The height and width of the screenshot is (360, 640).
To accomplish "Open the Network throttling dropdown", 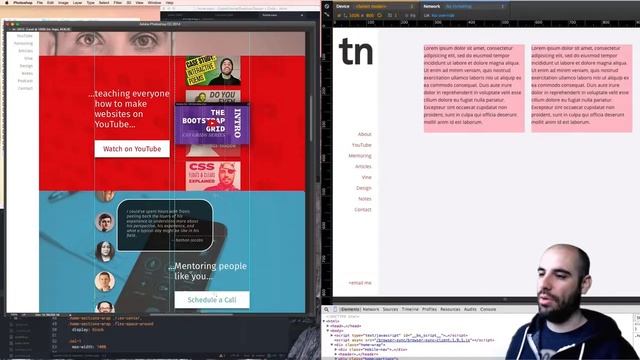I will pos(475,7).
